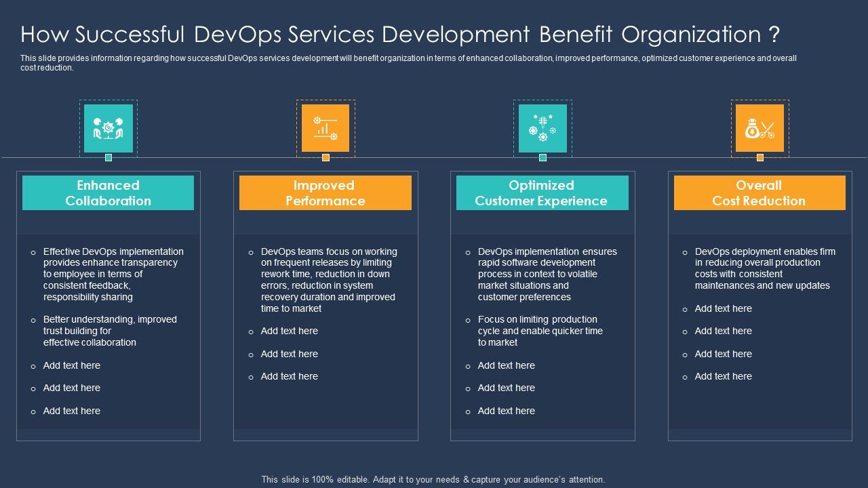Select the 'Focus on limiting production cycle' bullet
Image resolution: width=868 pixels, height=488 pixels.
pos(540,331)
